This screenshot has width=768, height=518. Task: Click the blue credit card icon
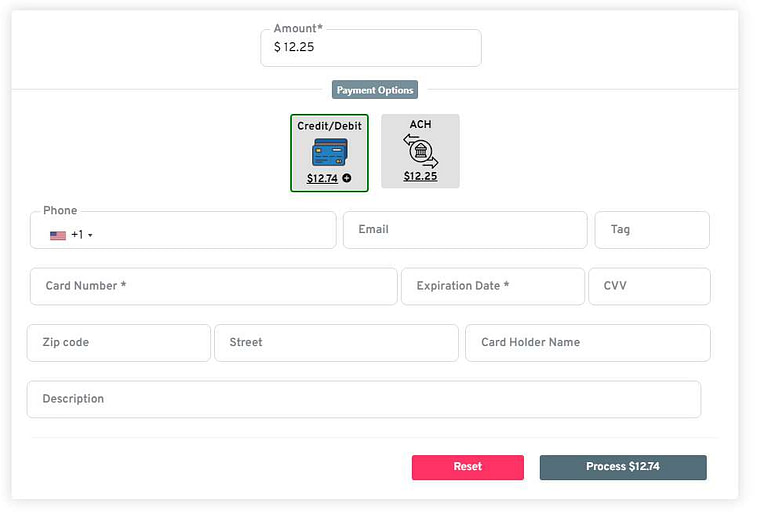click(x=330, y=152)
